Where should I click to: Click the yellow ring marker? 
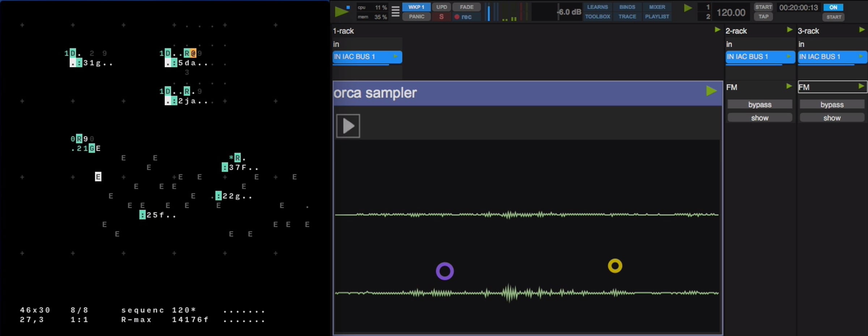tap(615, 266)
